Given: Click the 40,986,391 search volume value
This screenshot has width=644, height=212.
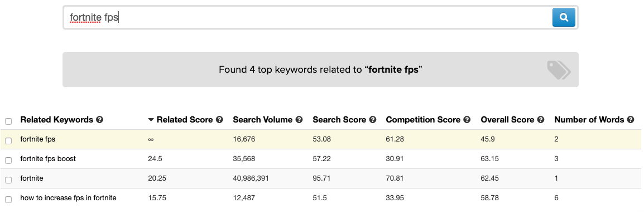Looking at the screenshot, I should tap(251, 178).
